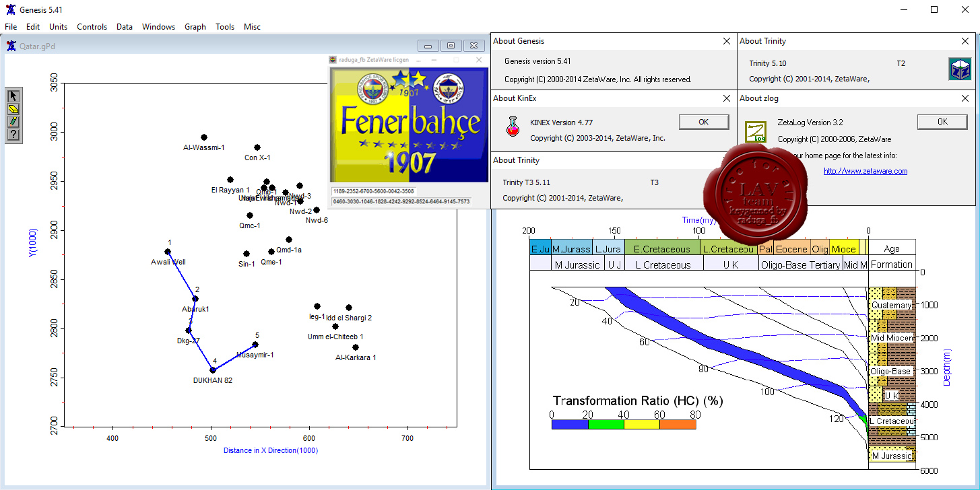This screenshot has width=980, height=490.
Task: Select the Con X-1 well point
Action: tap(257, 147)
